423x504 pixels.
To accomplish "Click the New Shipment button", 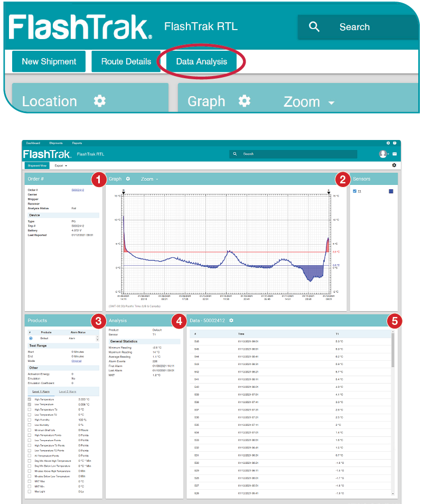I will [x=49, y=61].
